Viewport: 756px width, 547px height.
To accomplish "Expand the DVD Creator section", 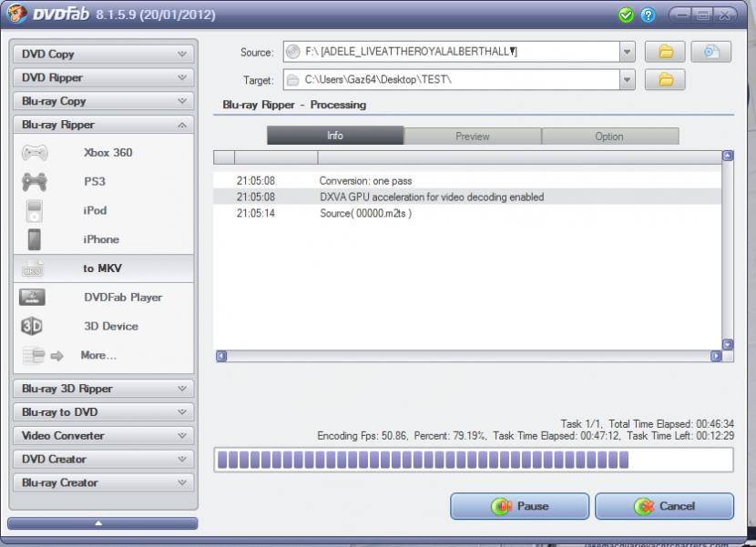I will pos(104,460).
